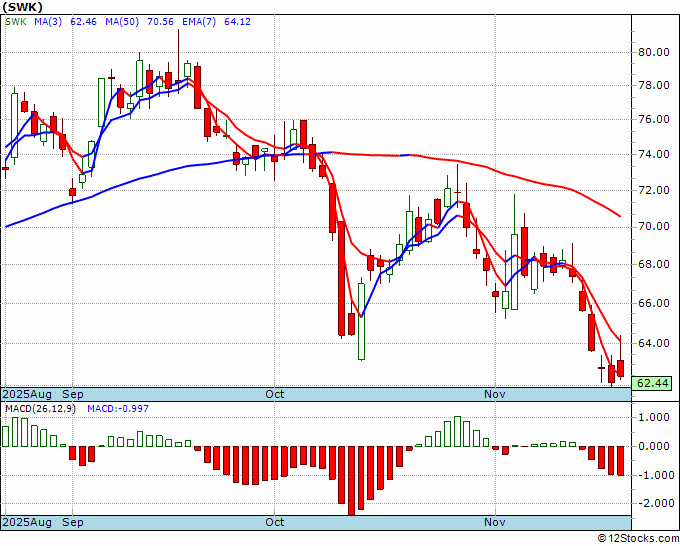Click the tall red candle closing near 64.40
Image resolution: width=680 pixels, height=546 pixels.
point(341,278)
